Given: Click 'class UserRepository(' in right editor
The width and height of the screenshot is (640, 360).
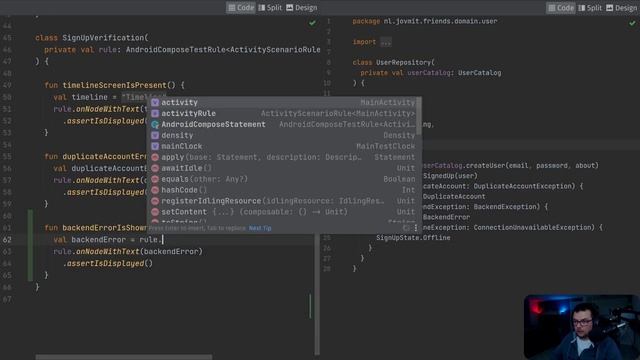Looking at the screenshot, I should click(393, 62).
